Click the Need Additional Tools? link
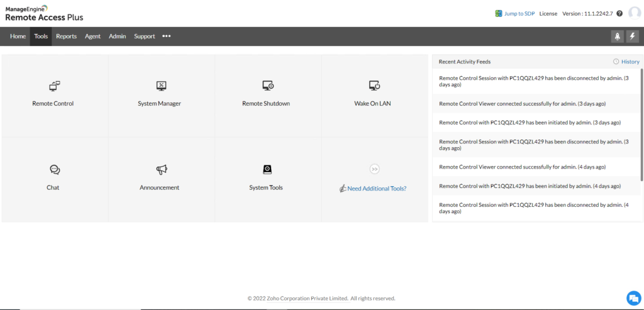The image size is (644, 310). click(x=377, y=189)
